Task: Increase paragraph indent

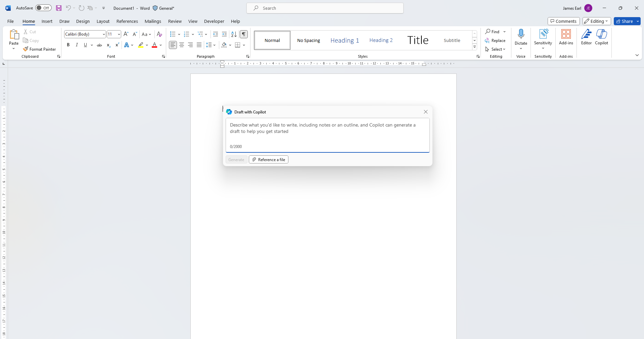Action: pyautogui.click(x=224, y=34)
